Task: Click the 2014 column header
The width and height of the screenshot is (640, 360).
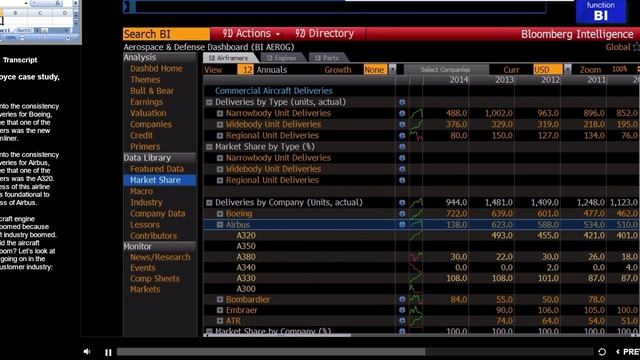Action: pyautogui.click(x=458, y=80)
